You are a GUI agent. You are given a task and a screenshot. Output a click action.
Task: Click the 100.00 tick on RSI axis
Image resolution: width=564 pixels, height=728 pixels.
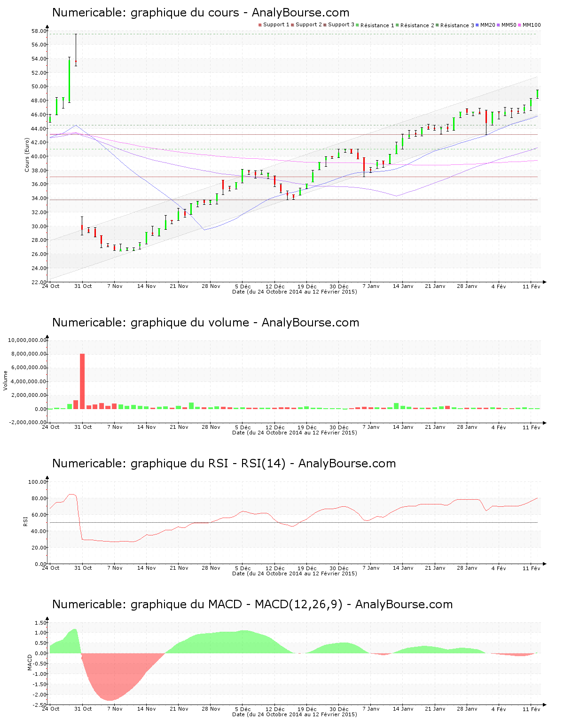37,482
